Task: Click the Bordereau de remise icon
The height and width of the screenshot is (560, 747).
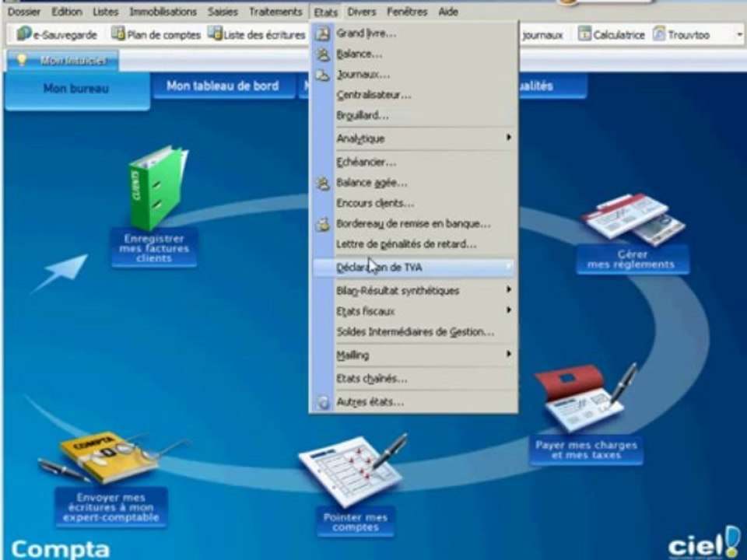Action: 322,224
